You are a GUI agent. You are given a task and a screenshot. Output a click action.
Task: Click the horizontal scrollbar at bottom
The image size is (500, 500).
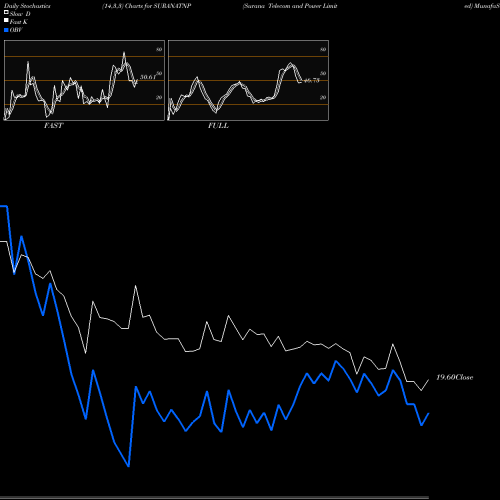tap(214, 498)
